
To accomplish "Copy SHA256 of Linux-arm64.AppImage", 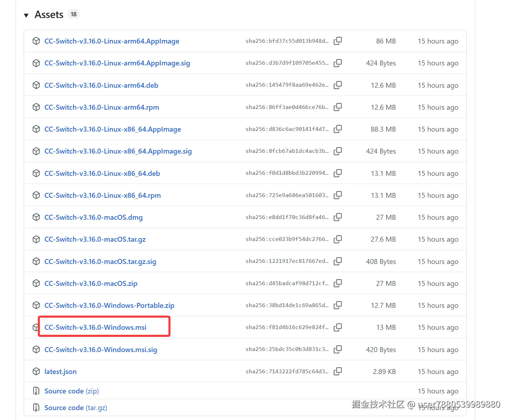I will click(338, 41).
